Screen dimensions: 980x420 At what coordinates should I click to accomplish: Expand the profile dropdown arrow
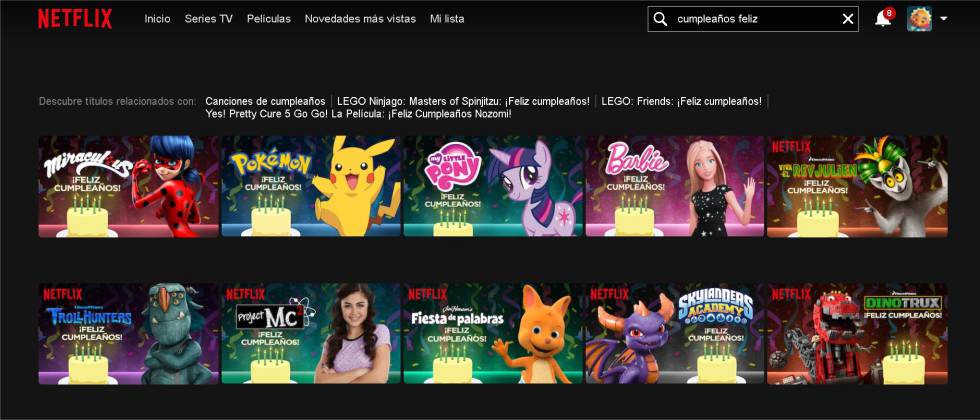tap(943, 19)
